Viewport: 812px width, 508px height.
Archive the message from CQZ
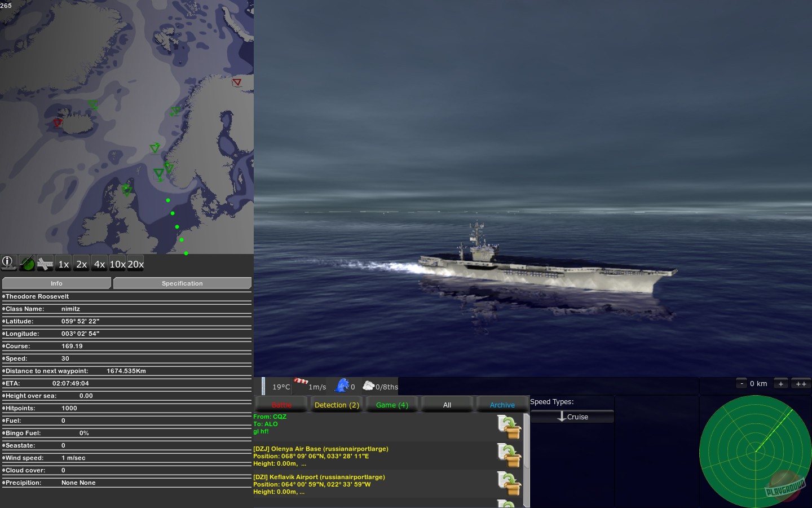click(x=509, y=427)
